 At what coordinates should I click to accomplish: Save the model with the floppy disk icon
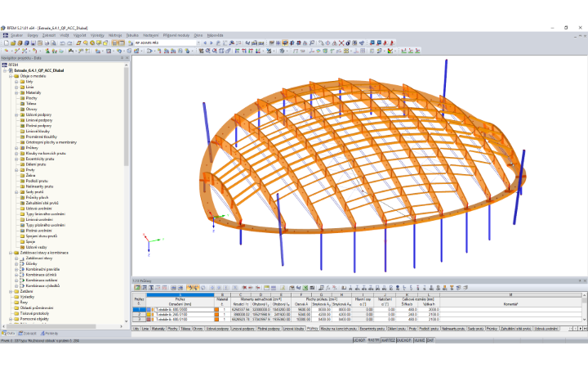33,43
